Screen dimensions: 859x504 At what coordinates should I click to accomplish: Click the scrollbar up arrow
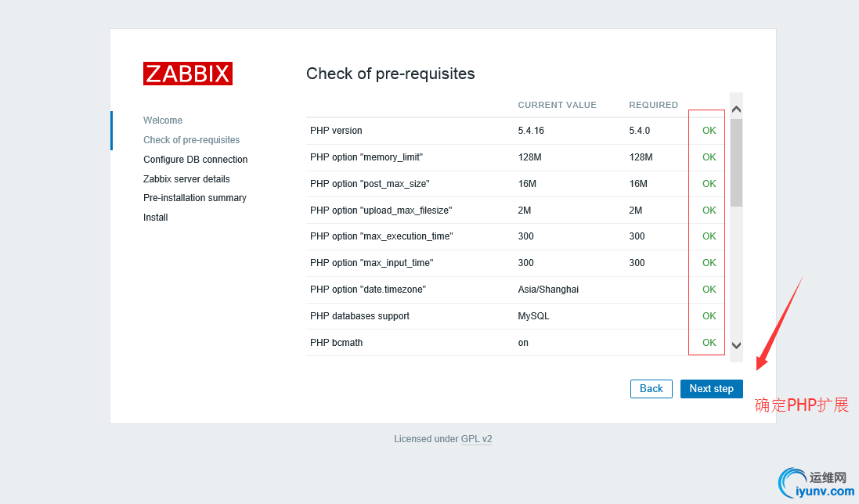point(736,110)
